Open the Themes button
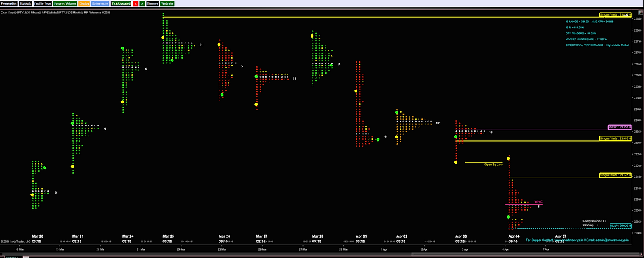The width and height of the screenshot is (644, 258). point(152,3)
